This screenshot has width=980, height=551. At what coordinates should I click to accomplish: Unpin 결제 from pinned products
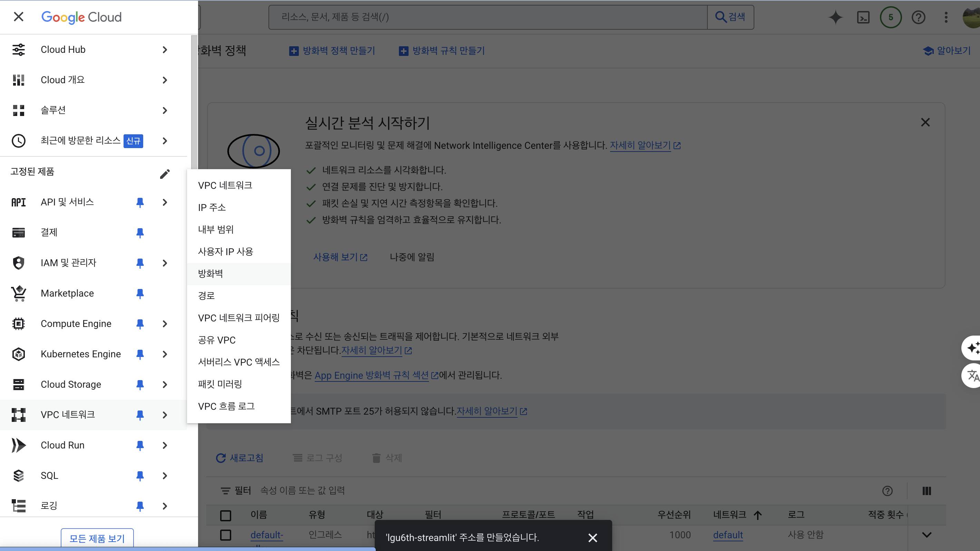(x=140, y=233)
